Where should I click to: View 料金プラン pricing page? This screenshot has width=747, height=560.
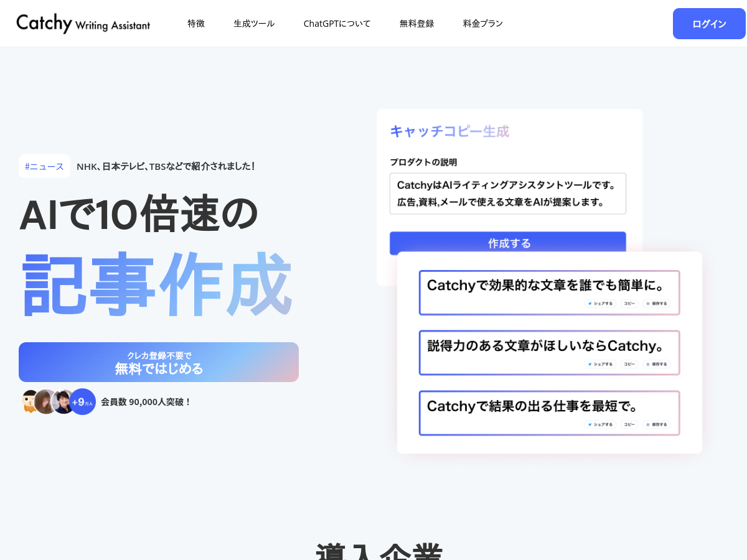tap(483, 24)
